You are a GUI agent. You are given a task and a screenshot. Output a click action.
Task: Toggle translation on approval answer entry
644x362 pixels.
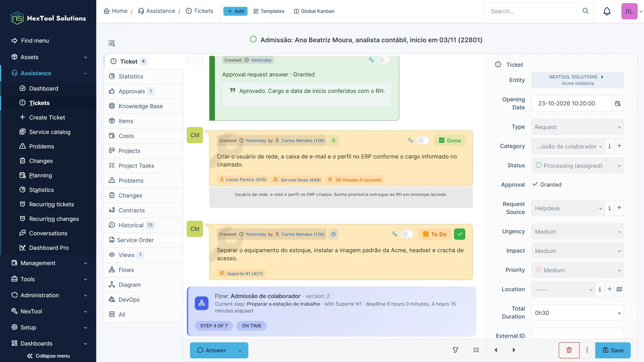384,60
